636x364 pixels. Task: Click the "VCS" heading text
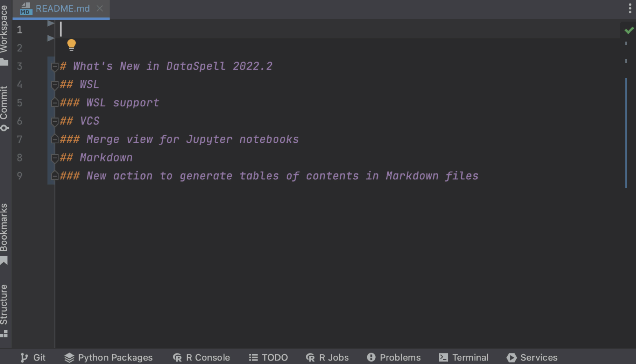click(90, 121)
